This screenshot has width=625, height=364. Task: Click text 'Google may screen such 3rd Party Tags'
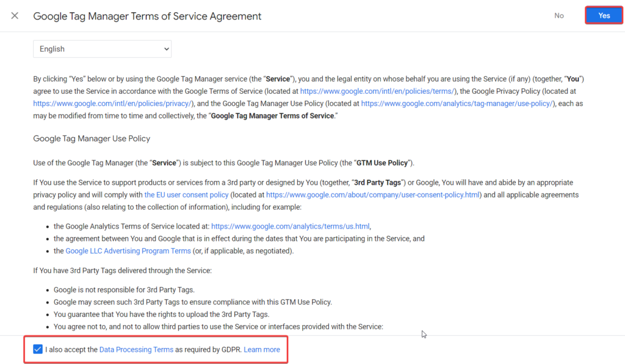click(192, 302)
